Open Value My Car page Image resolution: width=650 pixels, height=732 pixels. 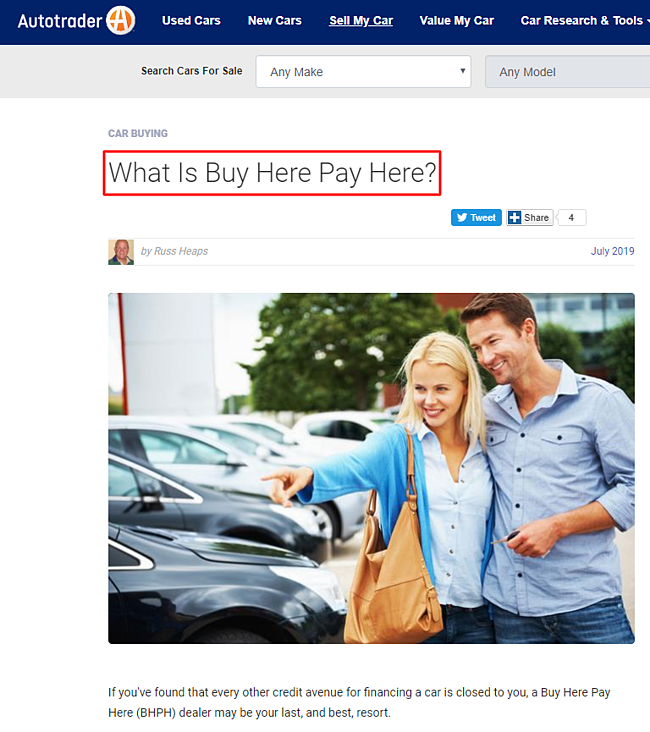[456, 21]
